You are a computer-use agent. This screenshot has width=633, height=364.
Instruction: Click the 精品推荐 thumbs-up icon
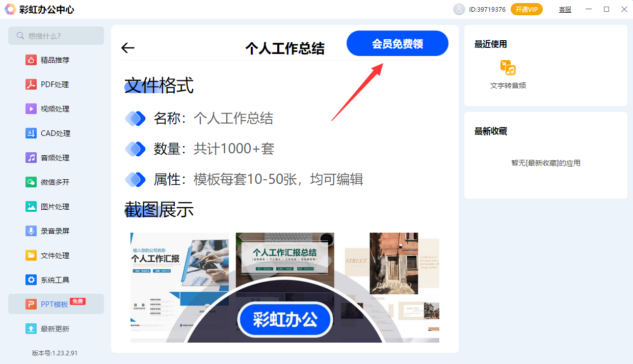pyautogui.click(x=31, y=60)
